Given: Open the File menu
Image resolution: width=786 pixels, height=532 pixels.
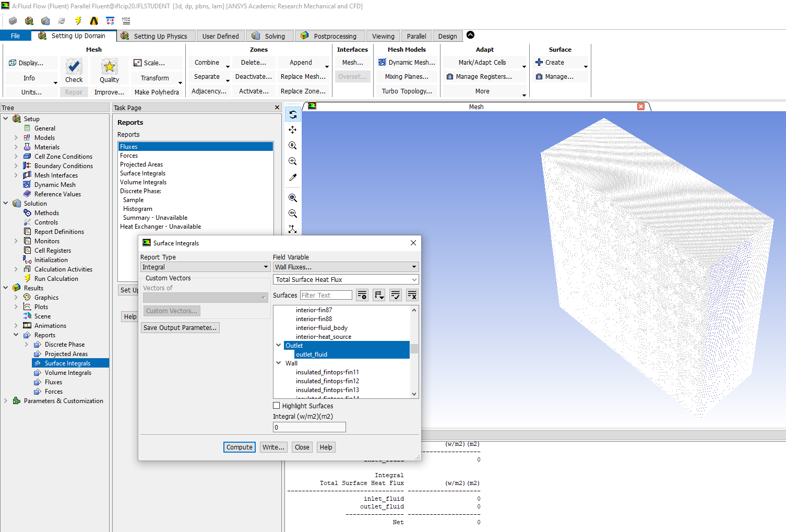Looking at the screenshot, I should tap(16, 36).
